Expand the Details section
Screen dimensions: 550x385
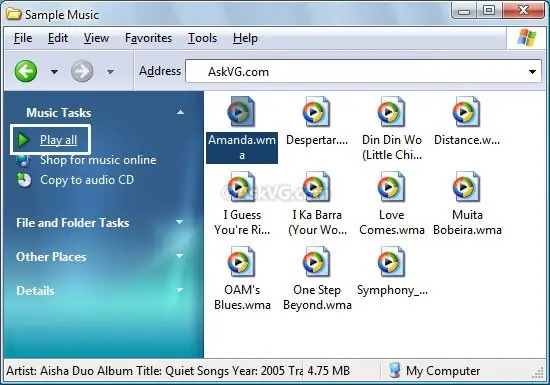[x=180, y=290]
